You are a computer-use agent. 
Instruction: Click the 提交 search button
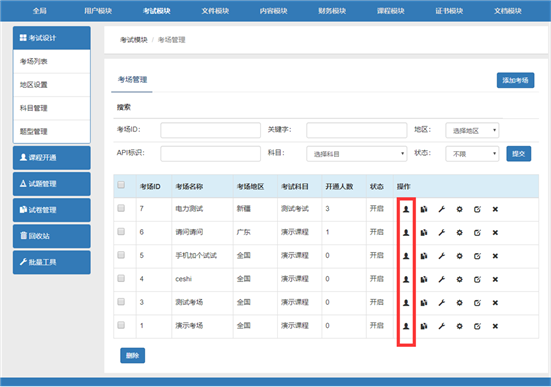[518, 154]
